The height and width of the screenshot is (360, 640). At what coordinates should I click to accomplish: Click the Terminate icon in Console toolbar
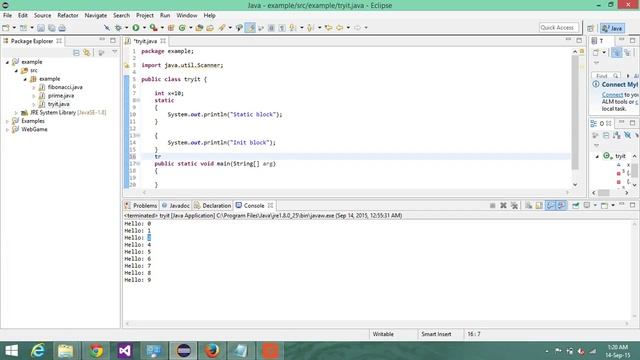pyautogui.click(x=493, y=205)
